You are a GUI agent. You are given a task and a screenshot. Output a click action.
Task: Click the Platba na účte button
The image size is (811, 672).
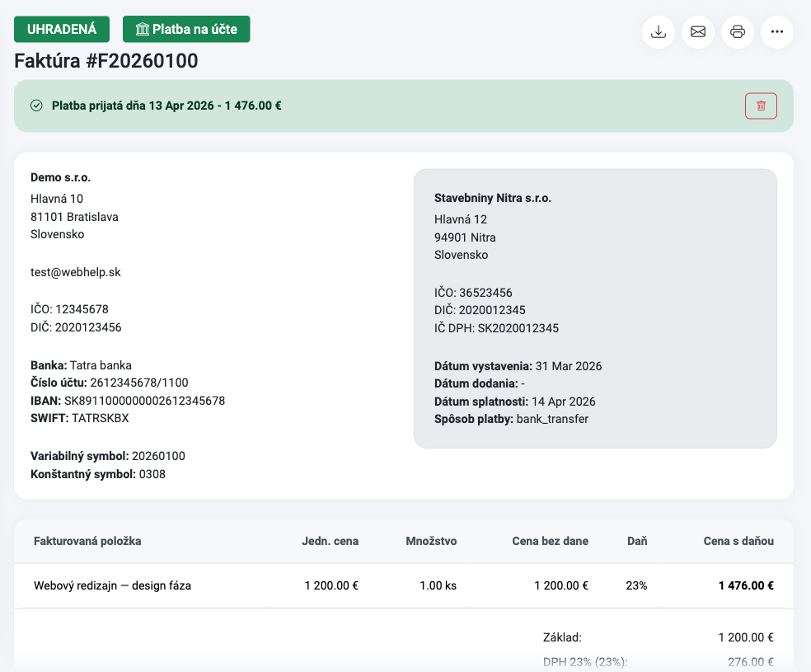pyautogui.click(x=186, y=29)
